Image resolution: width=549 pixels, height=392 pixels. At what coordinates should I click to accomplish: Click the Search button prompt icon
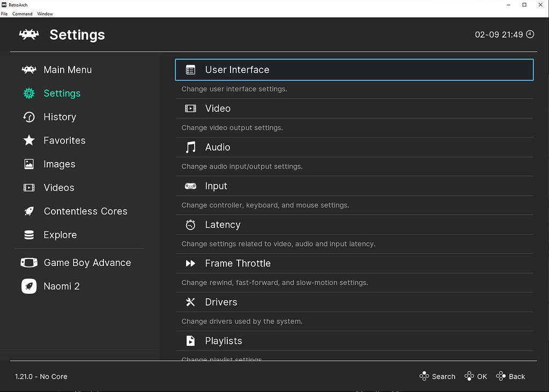click(424, 376)
